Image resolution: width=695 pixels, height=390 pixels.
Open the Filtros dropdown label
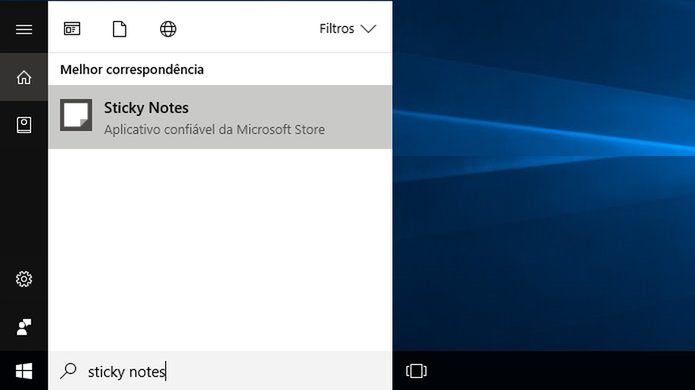337,29
